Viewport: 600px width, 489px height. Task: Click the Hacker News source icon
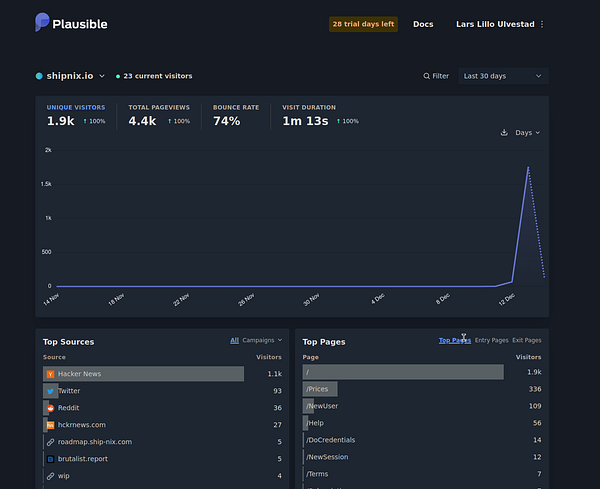click(x=51, y=374)
